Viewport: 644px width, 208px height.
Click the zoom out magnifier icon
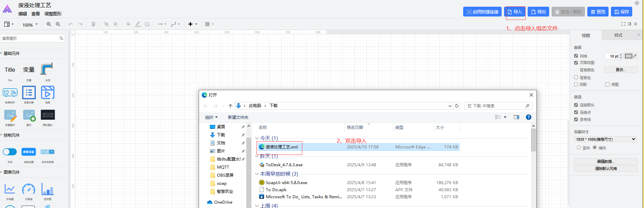pos(58,24)
